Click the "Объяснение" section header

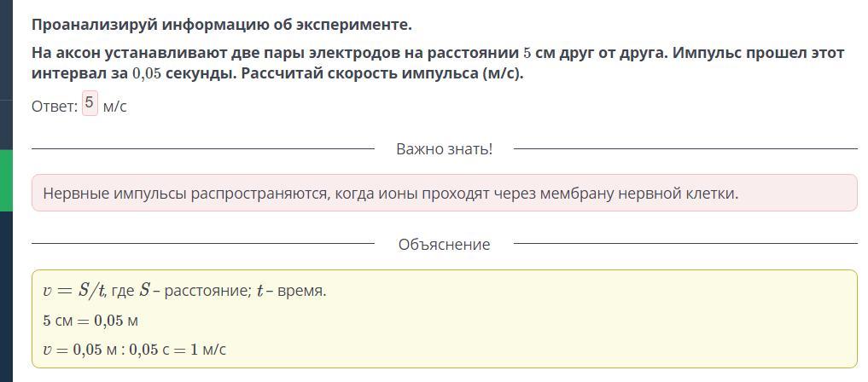444,245
